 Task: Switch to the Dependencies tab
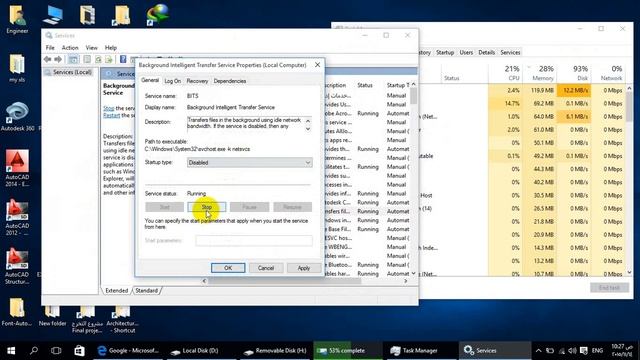(x=230, y=81)
